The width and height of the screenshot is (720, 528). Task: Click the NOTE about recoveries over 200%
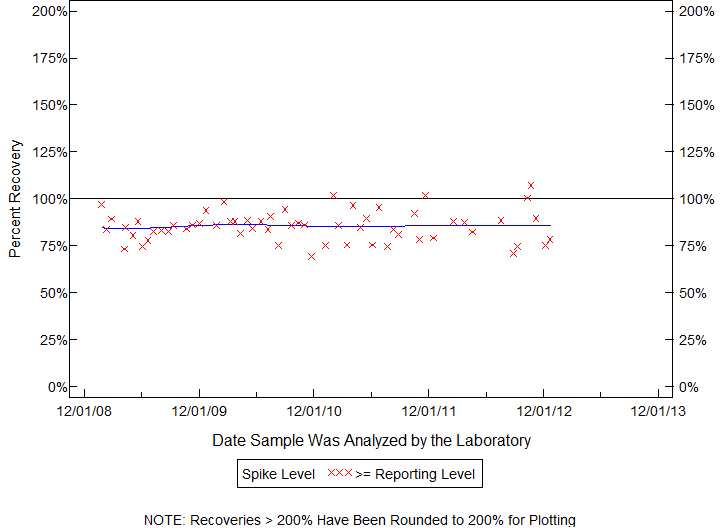pos(360,519)
